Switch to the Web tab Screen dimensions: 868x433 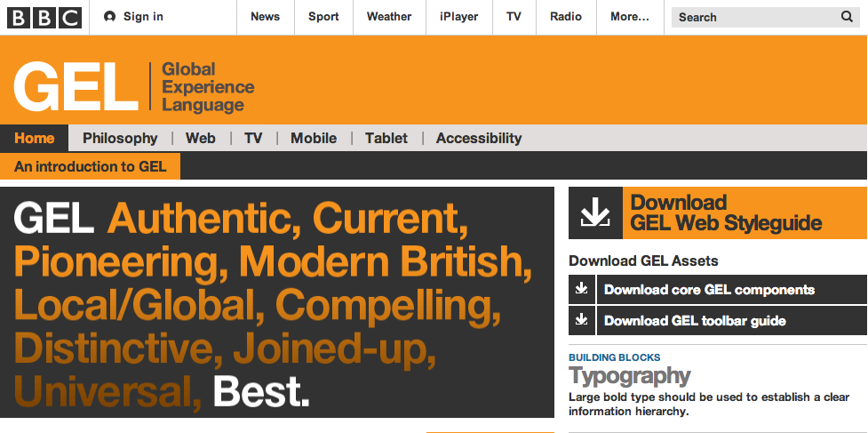point(201,138)
